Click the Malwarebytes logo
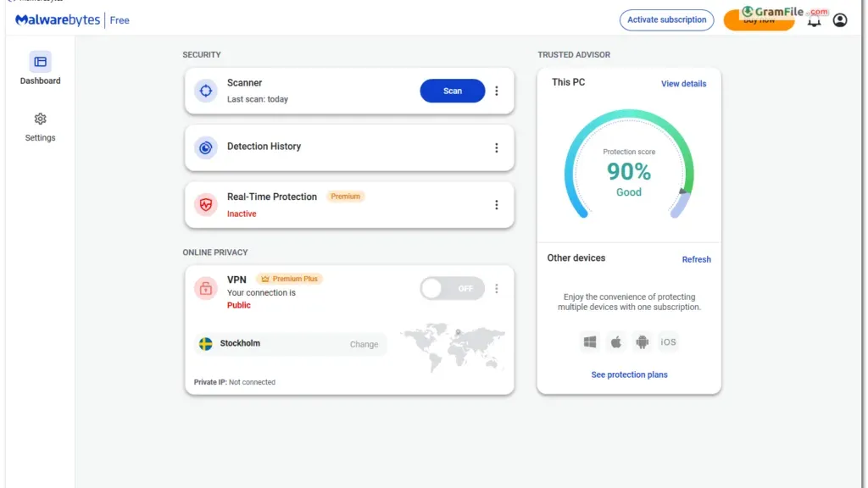 coord(58,20)
